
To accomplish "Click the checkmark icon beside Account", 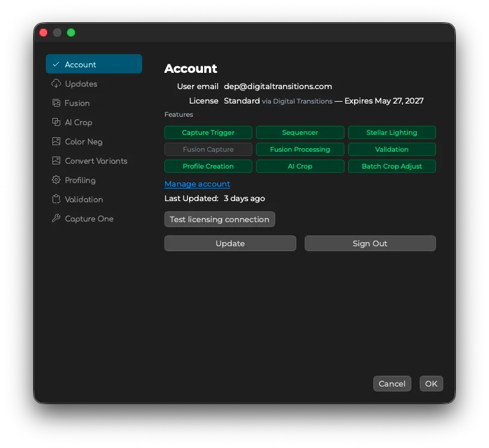I will pos(56,64).
